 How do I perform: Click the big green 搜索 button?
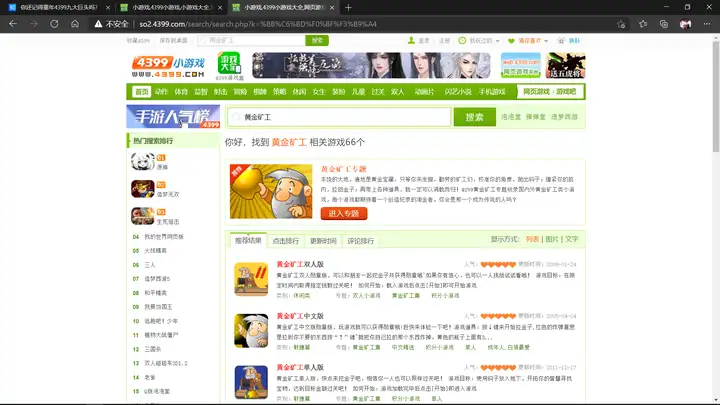(474, 117)
